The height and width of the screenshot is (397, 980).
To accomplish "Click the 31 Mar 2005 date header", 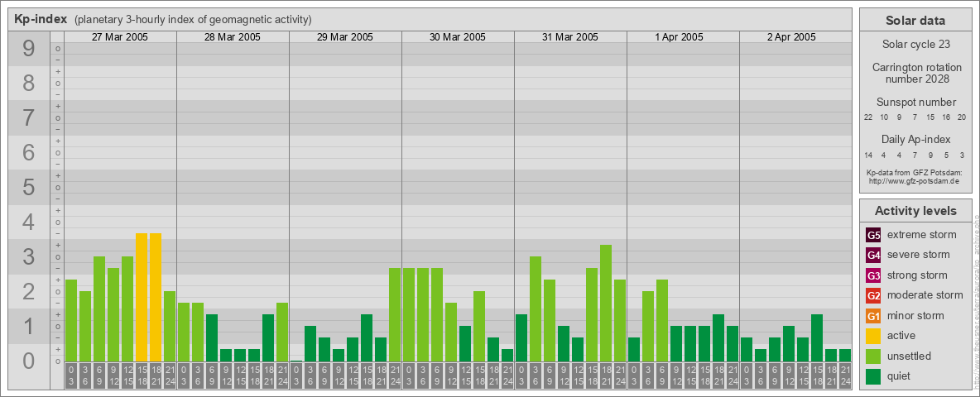I will [x=570, y=37].
